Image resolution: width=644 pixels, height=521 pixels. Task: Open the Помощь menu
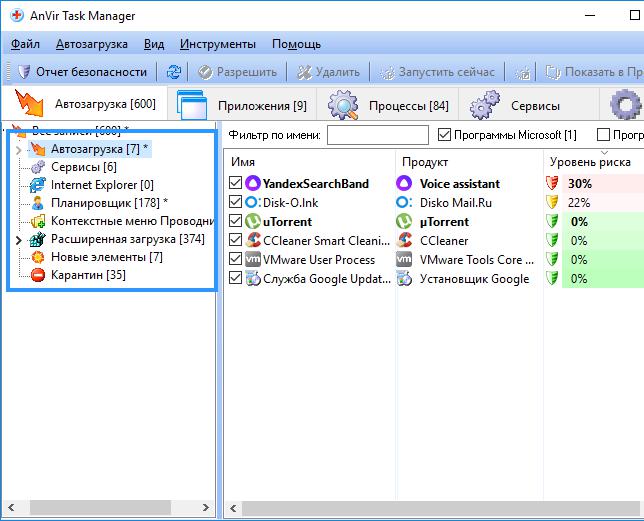click(x=296, y=44)
